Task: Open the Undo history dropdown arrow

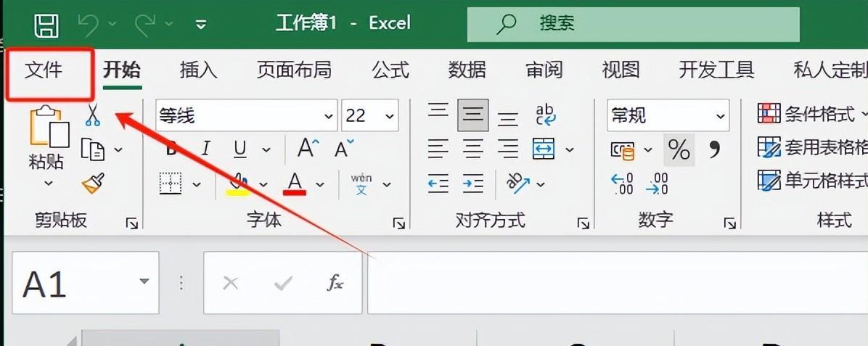Action: tap(112, 24)
